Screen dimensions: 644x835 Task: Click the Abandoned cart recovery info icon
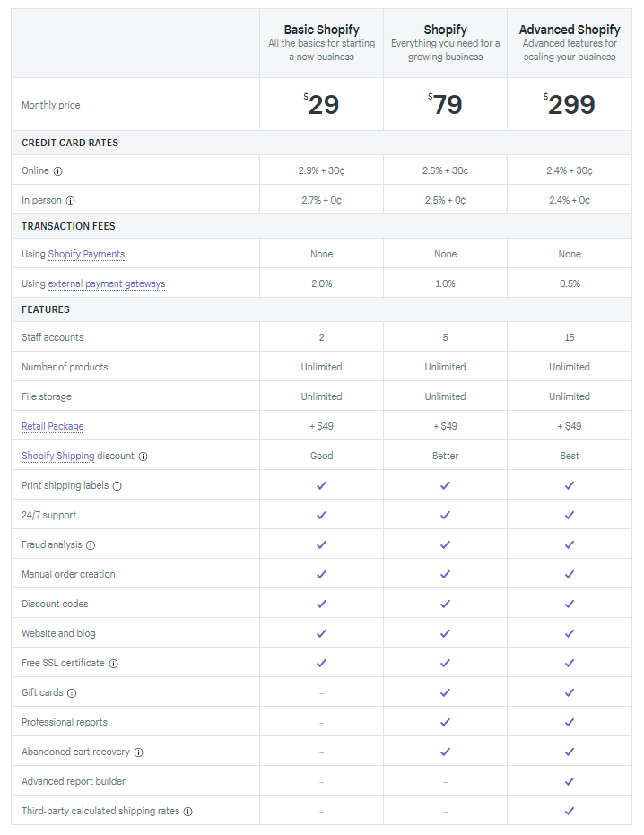tap(138, 752)
